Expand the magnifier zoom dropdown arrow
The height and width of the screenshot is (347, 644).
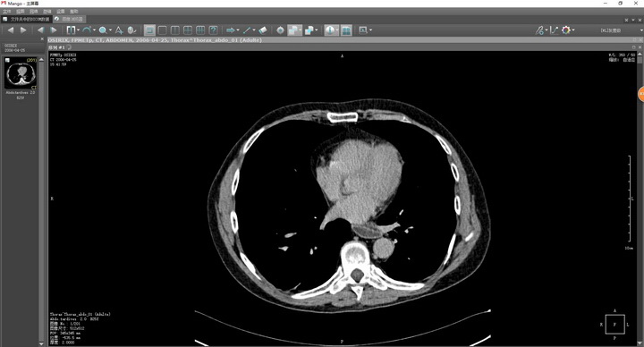pos(110,30)
